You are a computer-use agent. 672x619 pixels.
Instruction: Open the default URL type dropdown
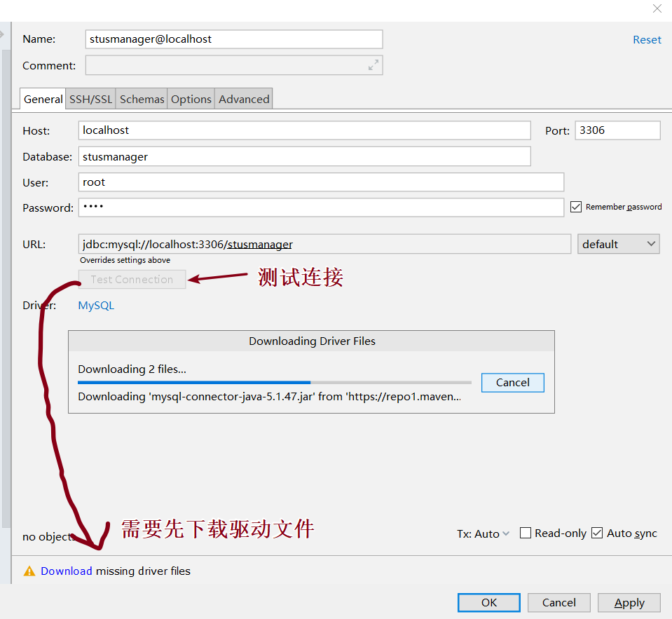click(619, 244)
